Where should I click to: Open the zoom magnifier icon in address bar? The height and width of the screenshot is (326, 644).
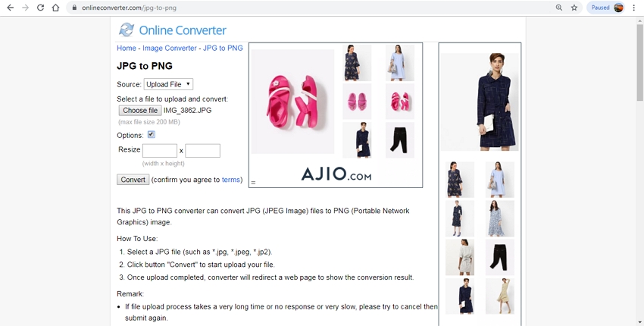(559, 8)
